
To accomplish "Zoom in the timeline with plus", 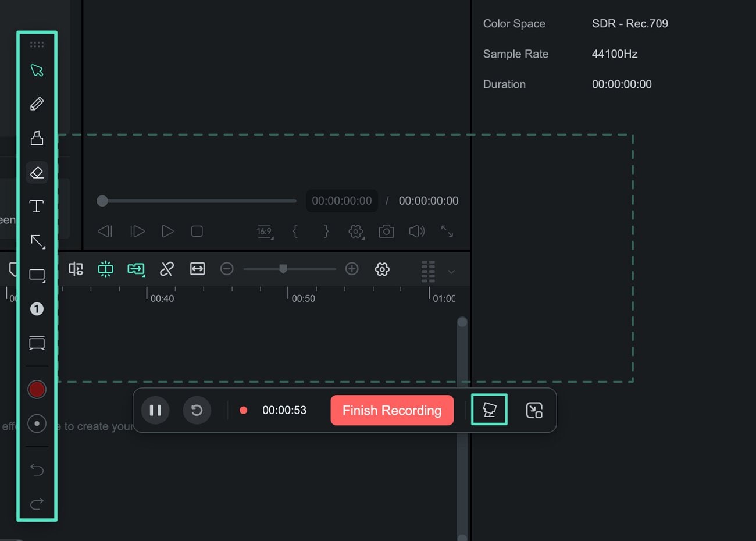I will [x=352, y=269].
